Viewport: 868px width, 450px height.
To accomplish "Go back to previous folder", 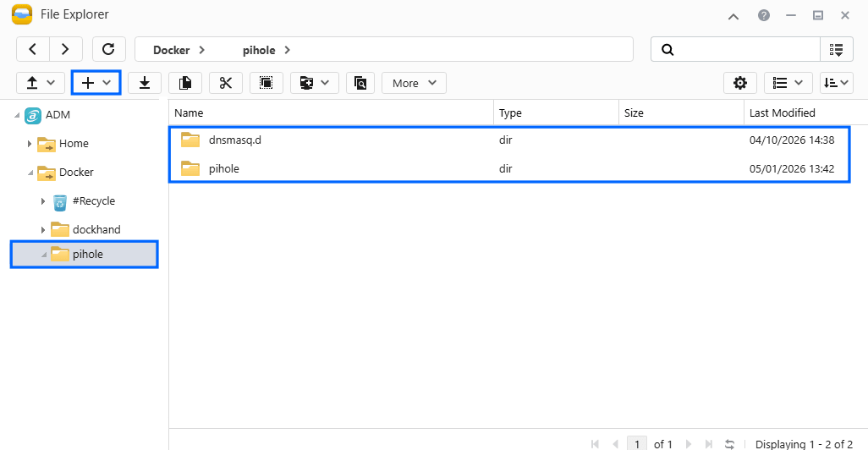I will click(x=33, y=49).
